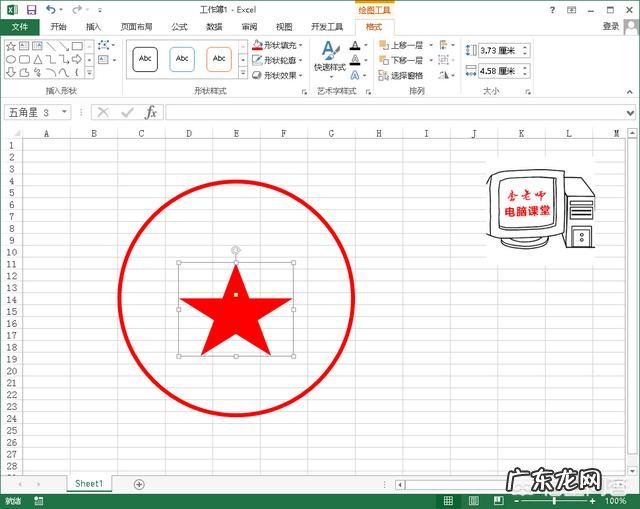
Task: Click the Save icon in quick access toolbar
Action: coord(31,9)
